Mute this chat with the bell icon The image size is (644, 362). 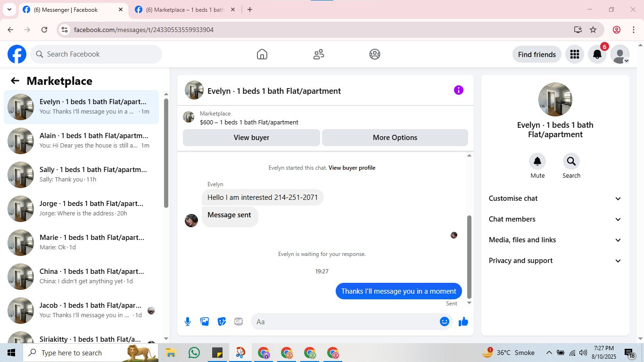[537, 161]
